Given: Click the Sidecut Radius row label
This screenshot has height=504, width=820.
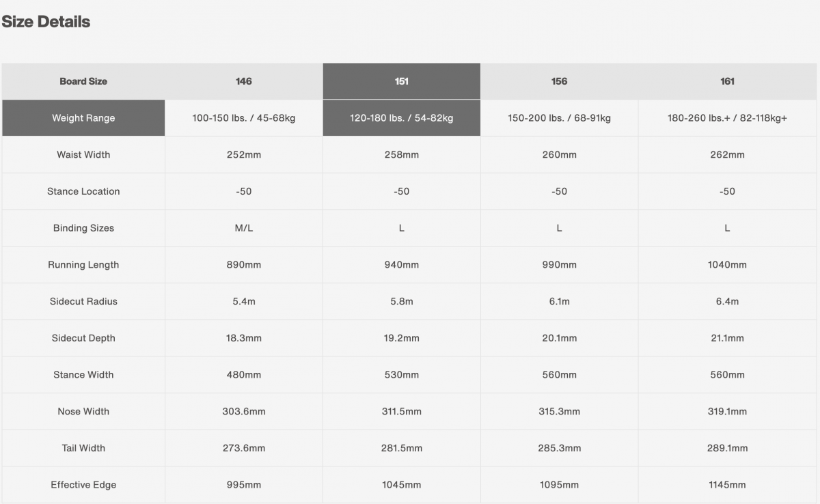Looking at the screenshot, I should 83,301.
